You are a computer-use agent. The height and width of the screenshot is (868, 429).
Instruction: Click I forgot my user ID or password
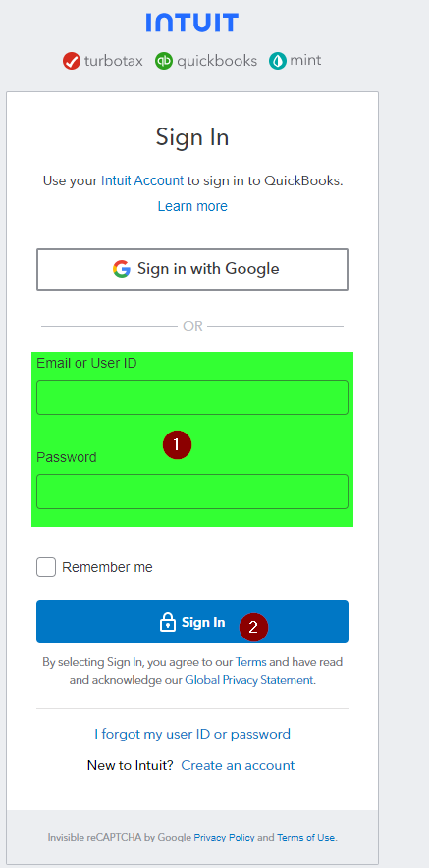click(x=192, y=734)
